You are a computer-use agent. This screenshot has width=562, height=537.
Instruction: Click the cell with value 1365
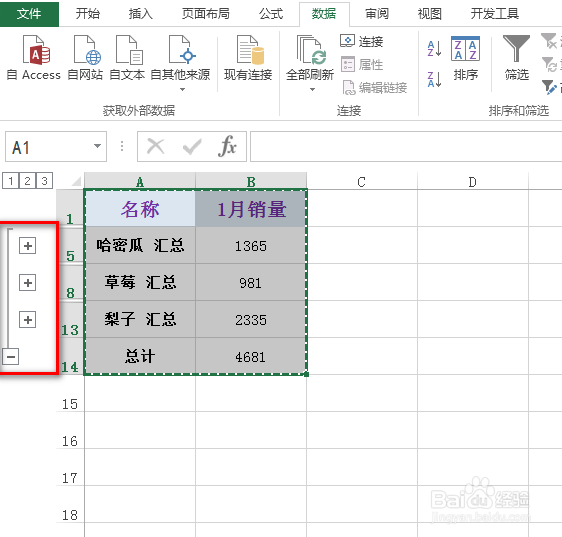251,246
